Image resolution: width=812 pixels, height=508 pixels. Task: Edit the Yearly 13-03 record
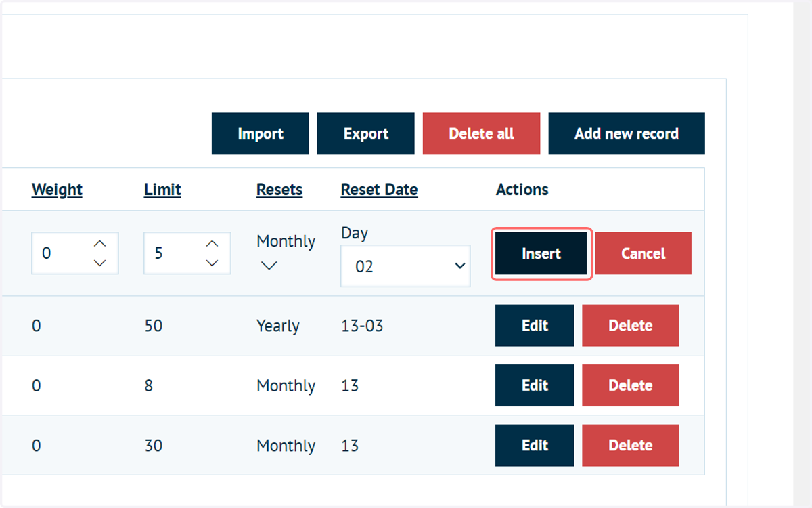535,326
